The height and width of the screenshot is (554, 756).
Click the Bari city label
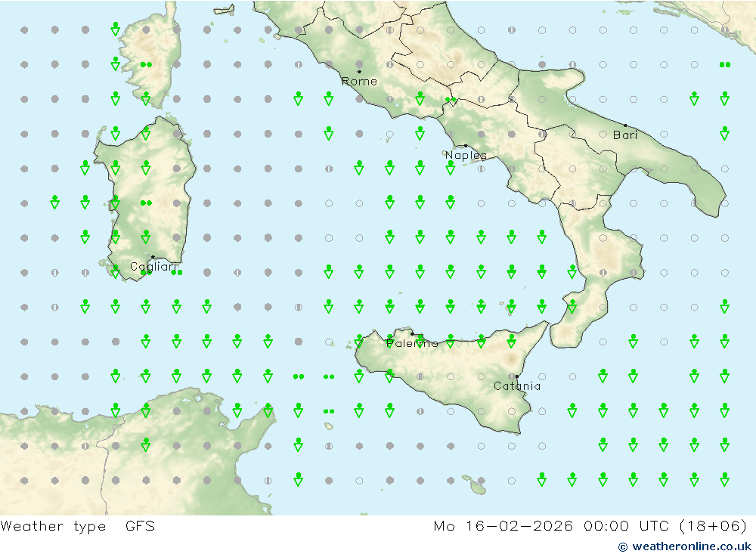point(625,135)
